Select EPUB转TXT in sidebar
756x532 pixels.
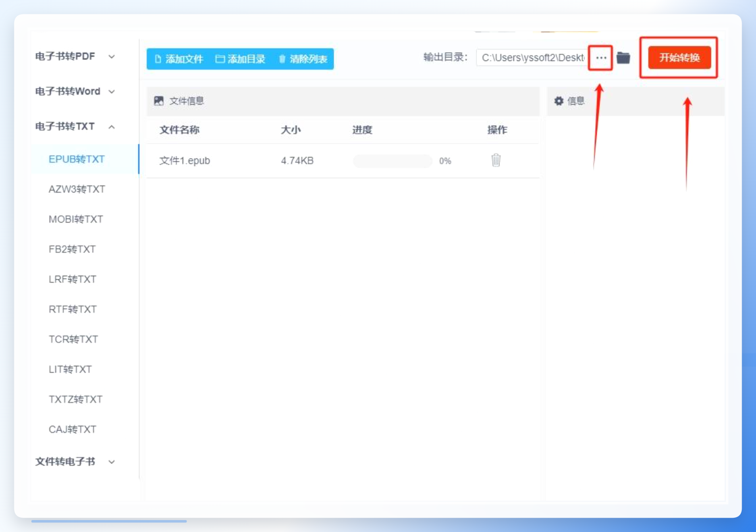(85, 159)
